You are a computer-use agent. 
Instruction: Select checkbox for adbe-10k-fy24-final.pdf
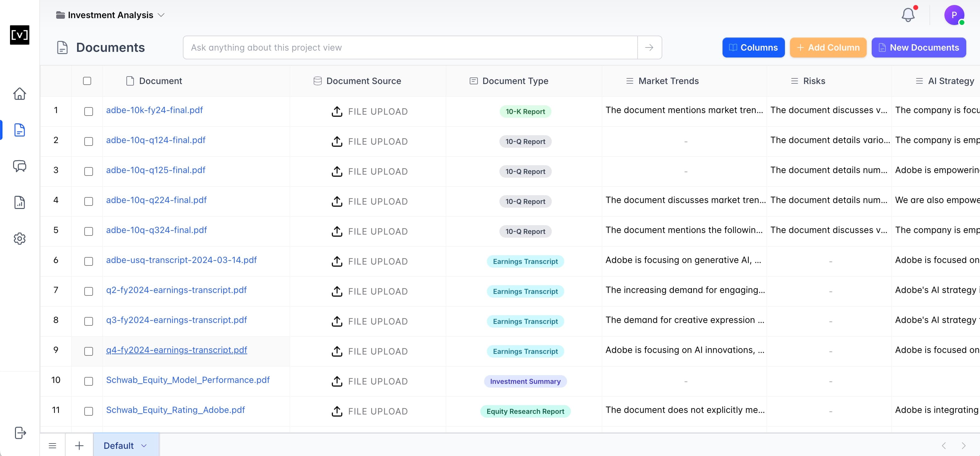[89, 112]
